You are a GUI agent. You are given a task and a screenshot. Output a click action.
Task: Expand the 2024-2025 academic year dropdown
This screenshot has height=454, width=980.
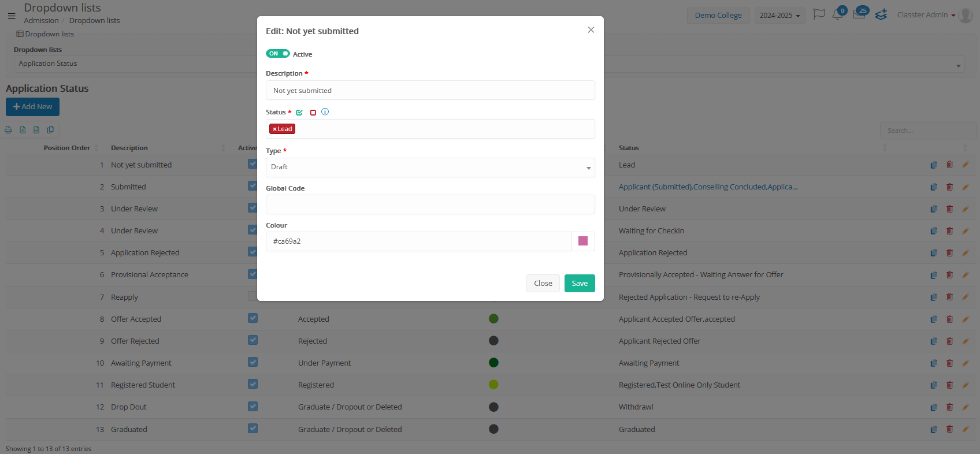[x=779, y=16]
